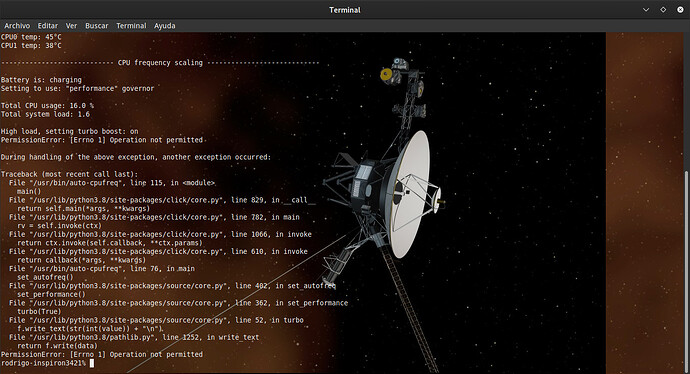Click the 'line 402, in set_autofreq' line

point(172,286)
